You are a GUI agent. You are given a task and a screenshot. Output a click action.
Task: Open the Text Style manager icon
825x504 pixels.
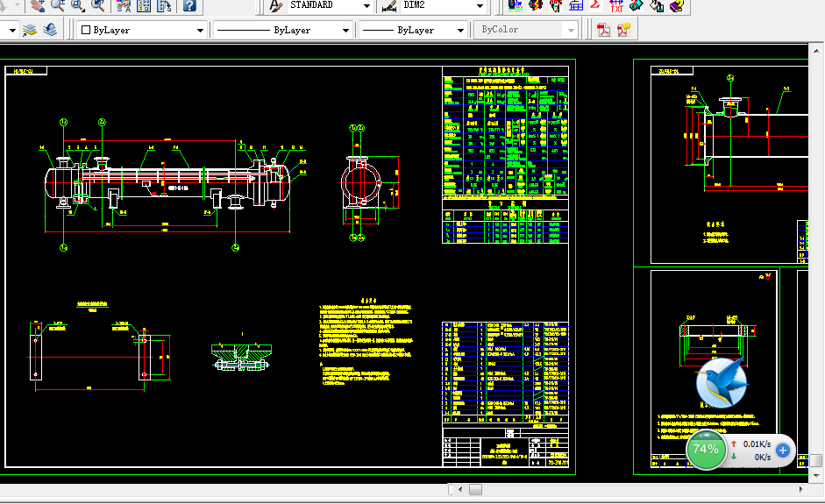tap(275, 6)
